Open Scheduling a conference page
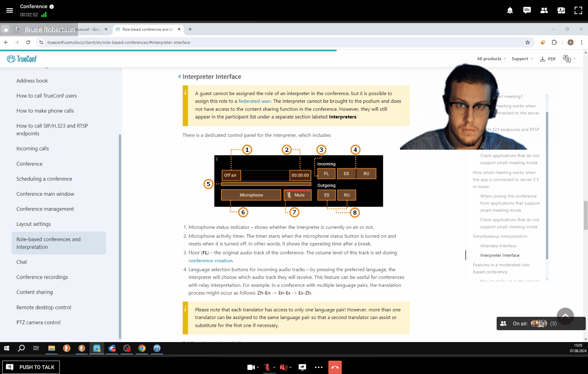588x374 pixels. (x=44, y=179)
